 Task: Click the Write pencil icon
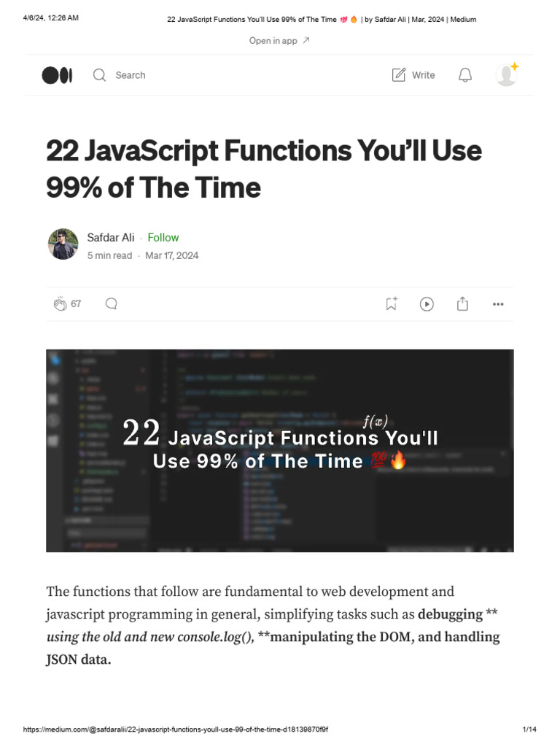(x=399, y=75)
